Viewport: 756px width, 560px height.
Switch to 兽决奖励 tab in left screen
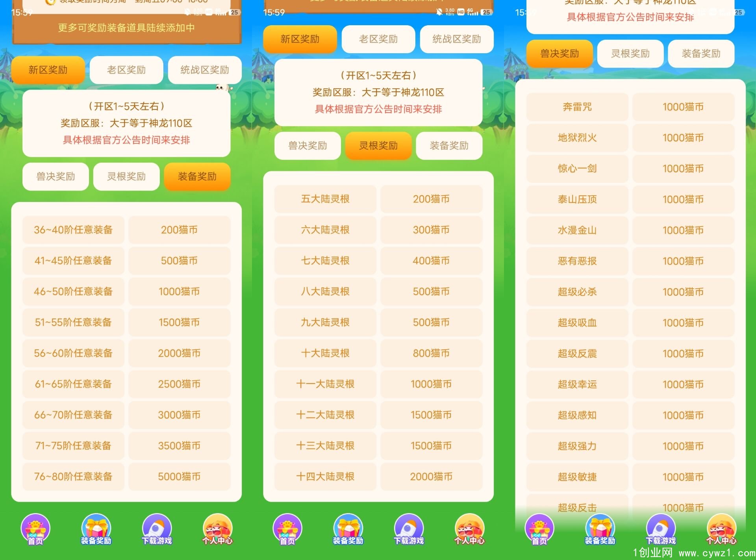pos(56,176)
